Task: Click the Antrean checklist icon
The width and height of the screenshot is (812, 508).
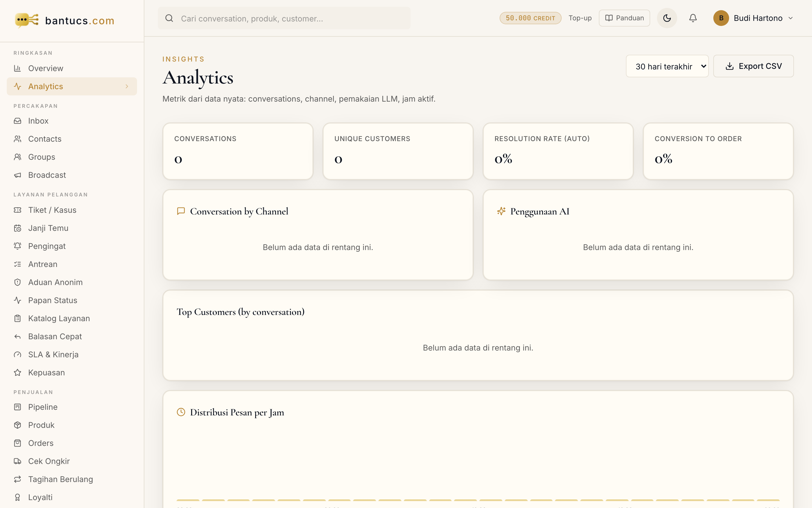Action: point(17,264)
